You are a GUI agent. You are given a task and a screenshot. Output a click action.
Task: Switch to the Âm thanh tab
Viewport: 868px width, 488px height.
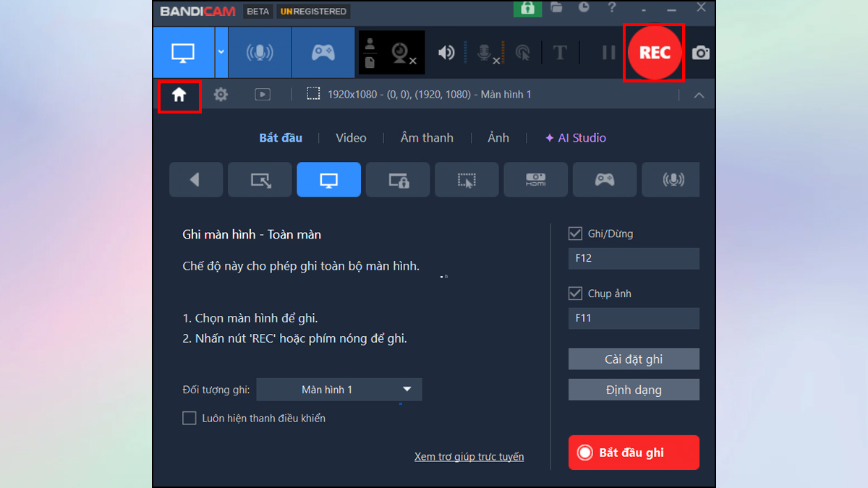pos(427,137)
